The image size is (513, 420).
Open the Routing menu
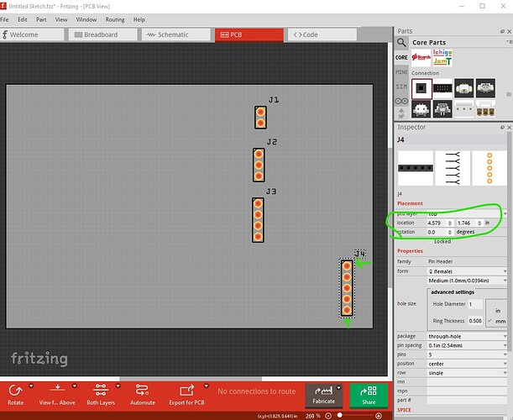tap(115, 19)
